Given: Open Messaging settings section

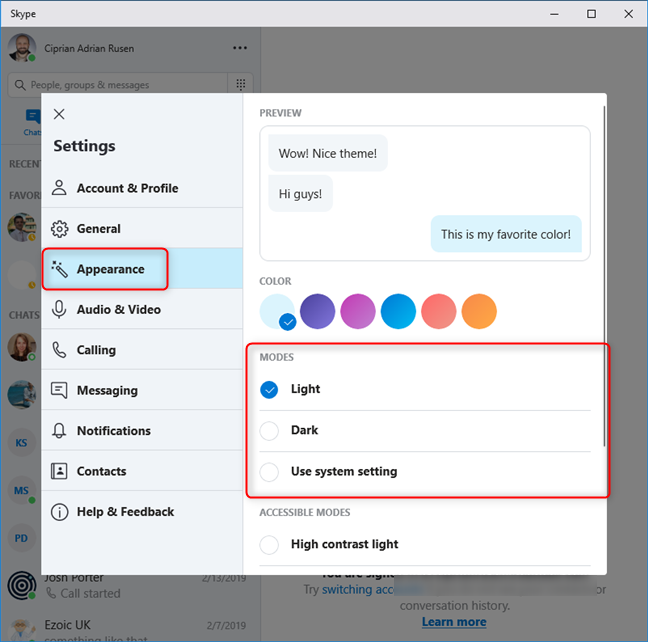Looking at the screenshot, I should (x=142, y=390).
